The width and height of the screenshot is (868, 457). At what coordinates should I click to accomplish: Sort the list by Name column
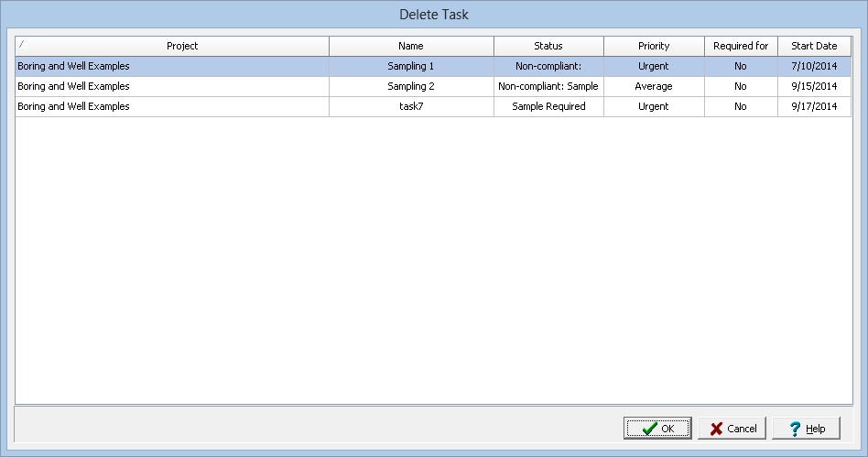(411, 46)
